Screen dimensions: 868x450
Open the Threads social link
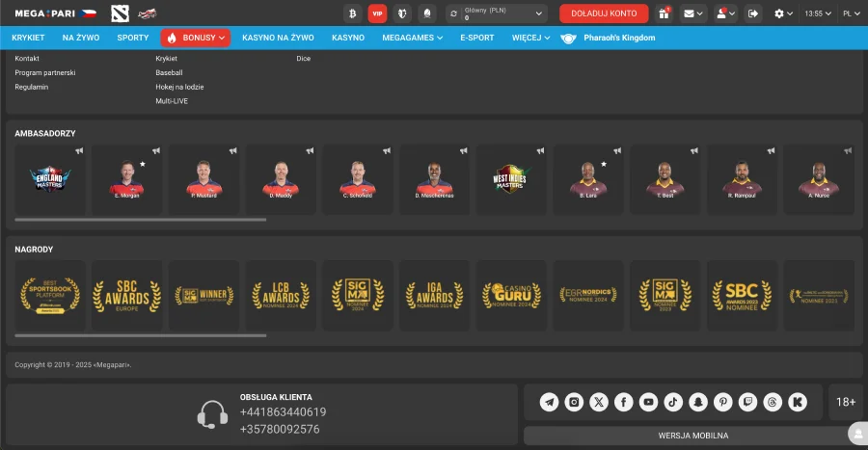tap(773, 402)
